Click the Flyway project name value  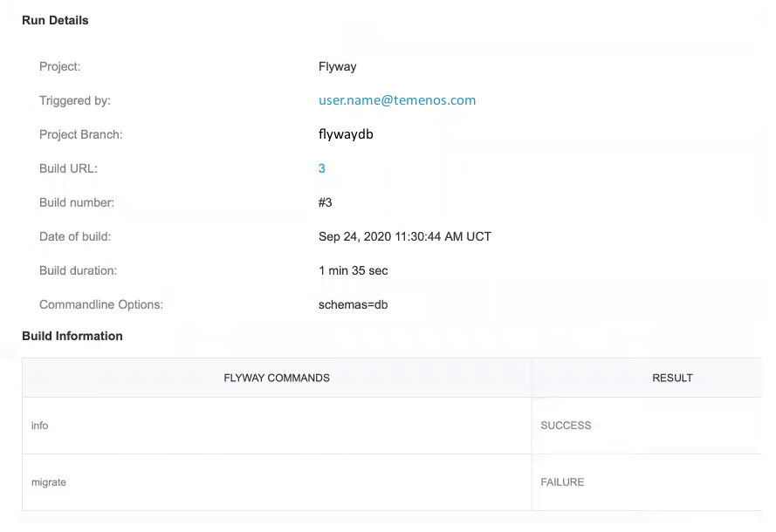(338, 66)
